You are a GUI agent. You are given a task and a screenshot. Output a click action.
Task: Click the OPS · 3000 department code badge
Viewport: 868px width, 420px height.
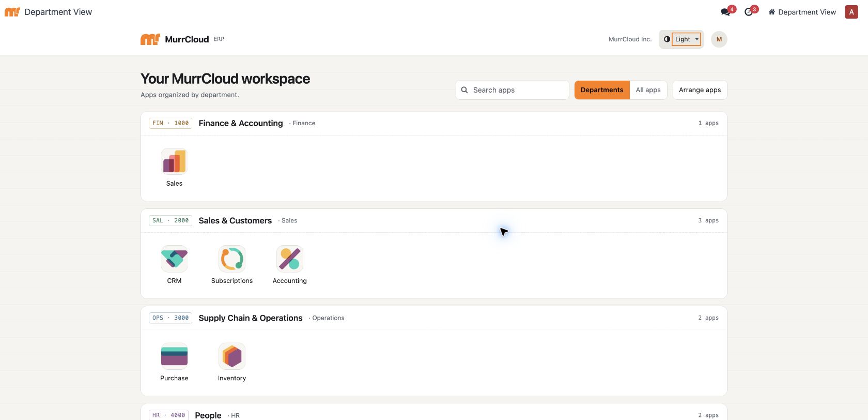[171, 318]
